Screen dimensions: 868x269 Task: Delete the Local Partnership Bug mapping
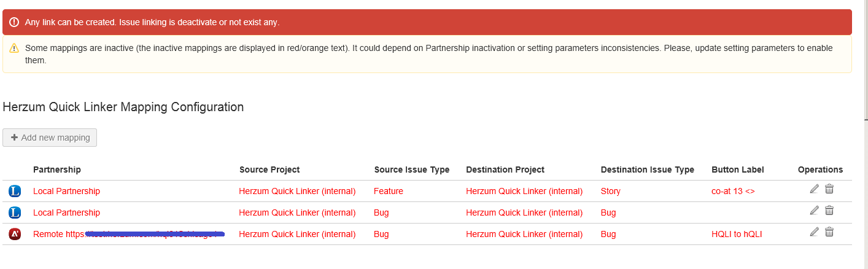[x=829, y=211]
